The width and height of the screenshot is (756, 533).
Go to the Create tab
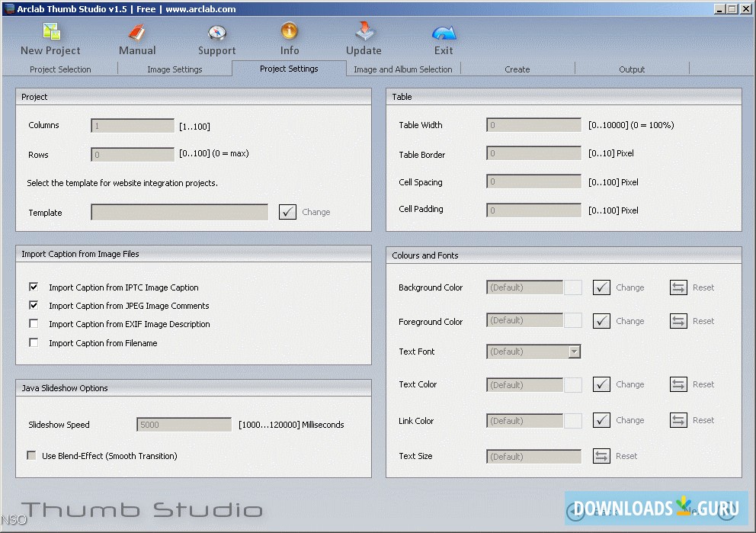tap(517, 69)
